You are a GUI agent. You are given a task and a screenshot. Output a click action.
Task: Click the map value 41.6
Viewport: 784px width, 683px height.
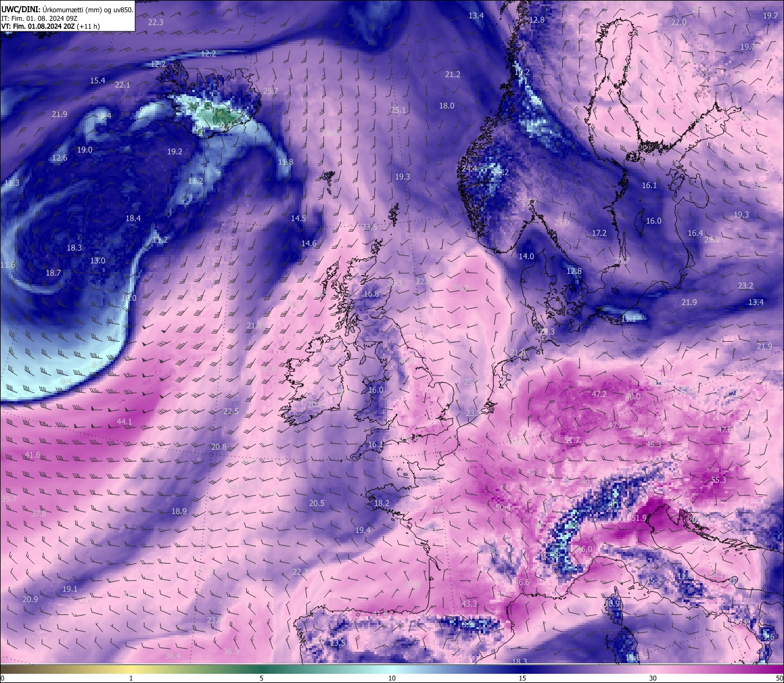(x=32, y=455)
